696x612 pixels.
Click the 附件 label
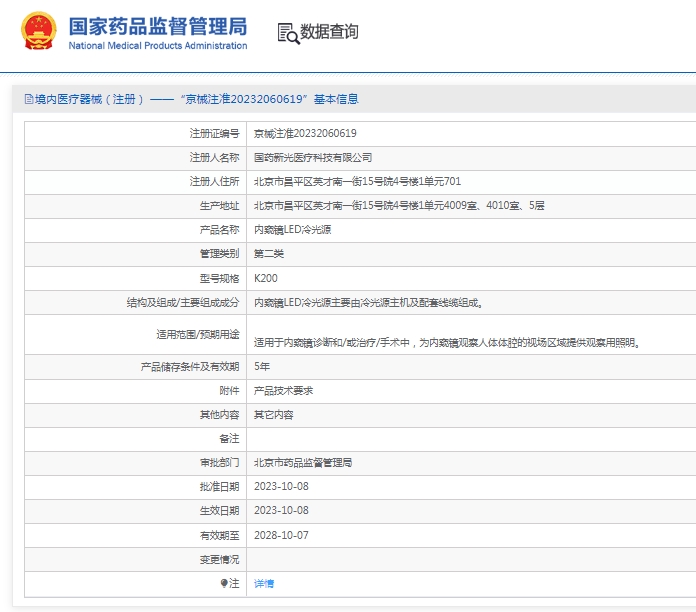(229, 391)
